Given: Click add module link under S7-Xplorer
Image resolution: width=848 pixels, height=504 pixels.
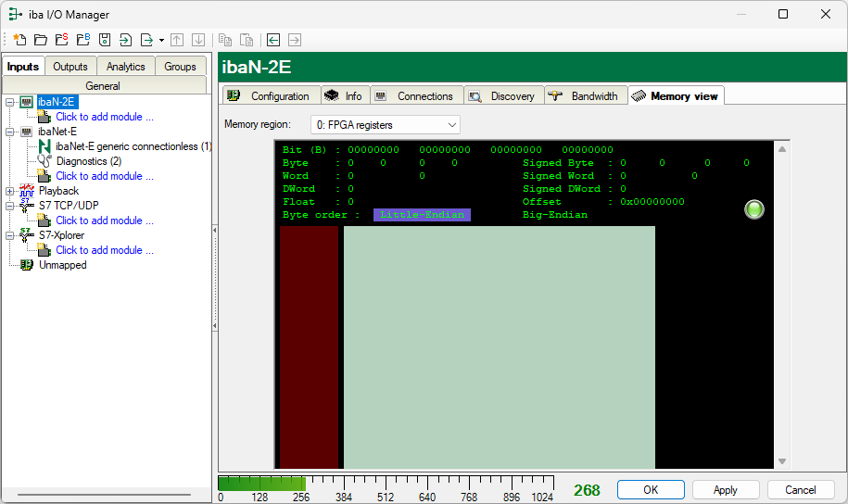Looking at the screenshot, I should tap(104, 250).
